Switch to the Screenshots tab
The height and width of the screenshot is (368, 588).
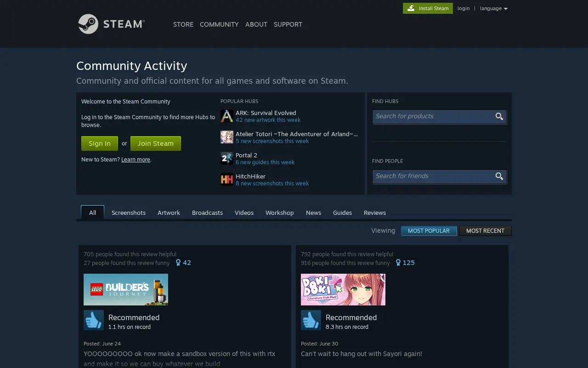129,213
